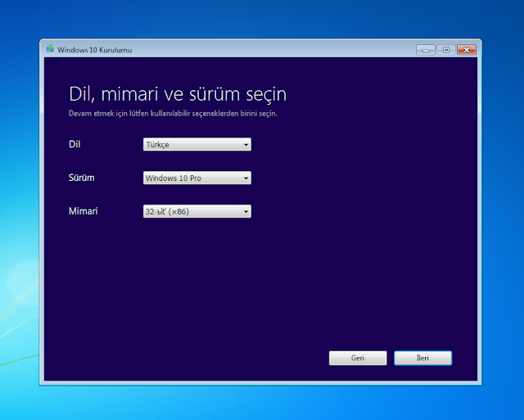524x420 pixels.
Task: Click the İleri button
Action: click(x=422, y=358)
